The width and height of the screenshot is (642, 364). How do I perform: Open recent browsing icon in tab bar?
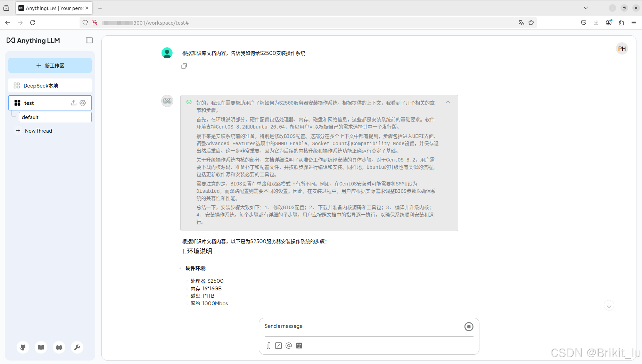point(6,8)
